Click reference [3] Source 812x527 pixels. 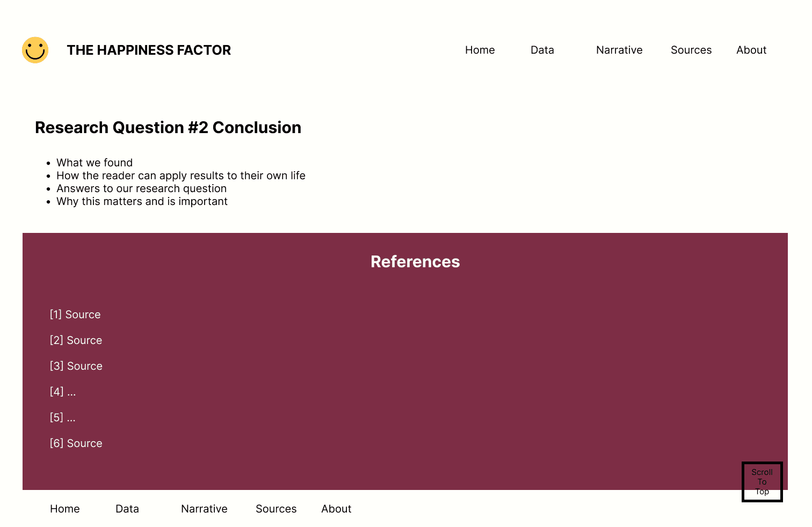(x=76, y=366)
